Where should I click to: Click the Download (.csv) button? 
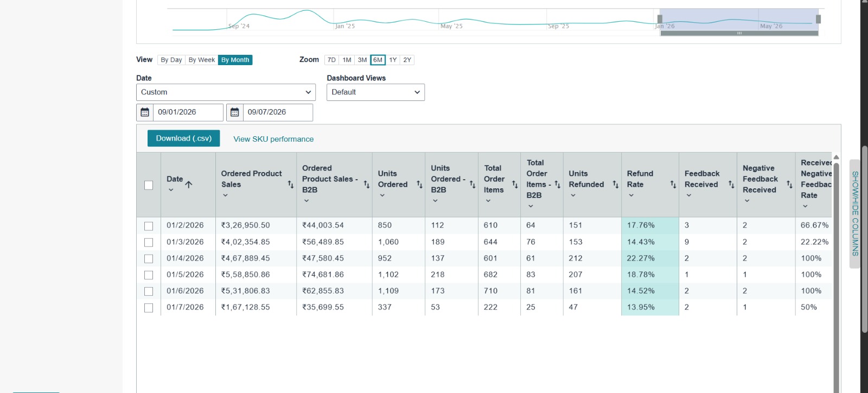pyautogui.click(x=184, y=138)
